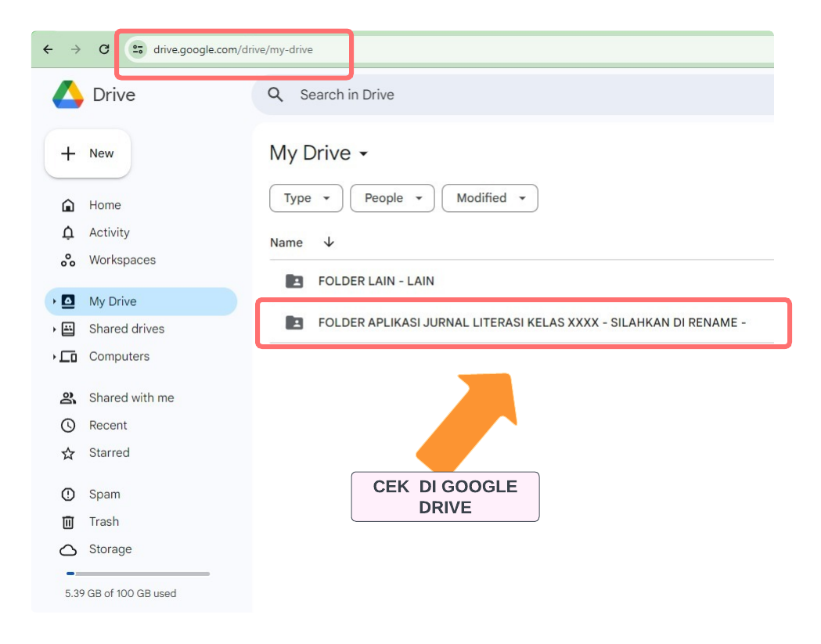The width and height of the screenshot is (821, 644).
Task: Select the FOLDER LAIN - LAIN row
Action: (521, 281)
